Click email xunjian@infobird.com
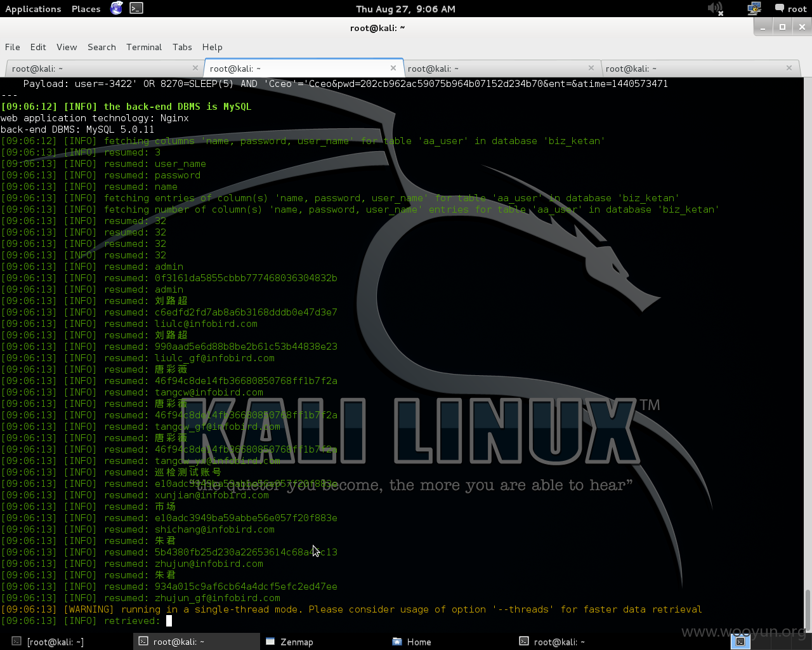 [x=212, y=495]
